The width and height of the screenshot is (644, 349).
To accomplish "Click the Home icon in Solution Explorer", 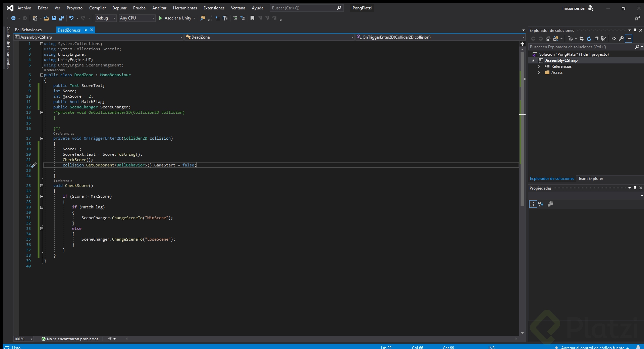I will (548, 39).
